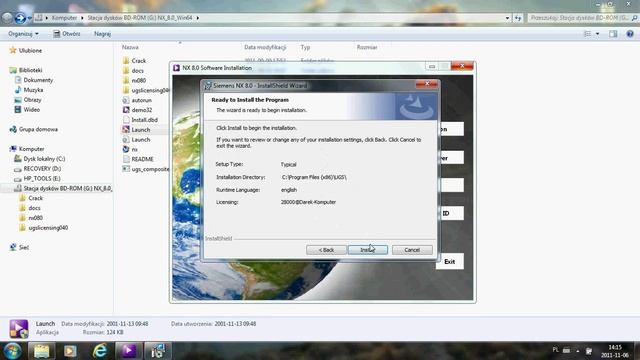
Task: Select the highlighted Launch application file
Action: (141, 129)
